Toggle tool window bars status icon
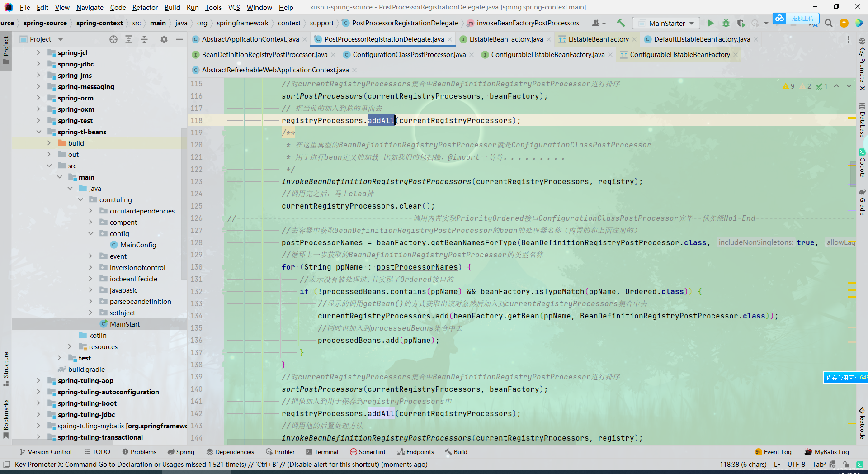868x474 pixels. (7, 465)
